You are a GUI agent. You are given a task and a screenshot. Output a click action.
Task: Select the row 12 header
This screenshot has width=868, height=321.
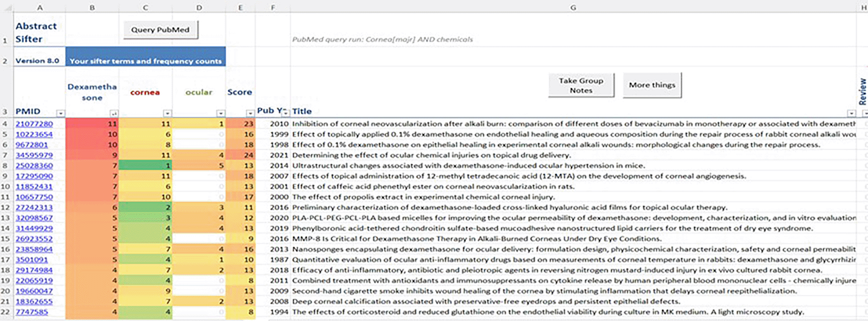click(6, 207)
